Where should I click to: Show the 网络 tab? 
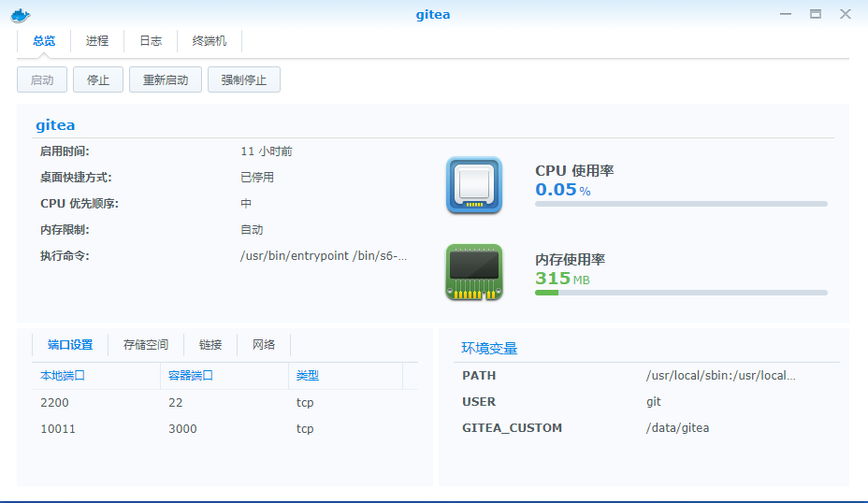tap(264, 345)
